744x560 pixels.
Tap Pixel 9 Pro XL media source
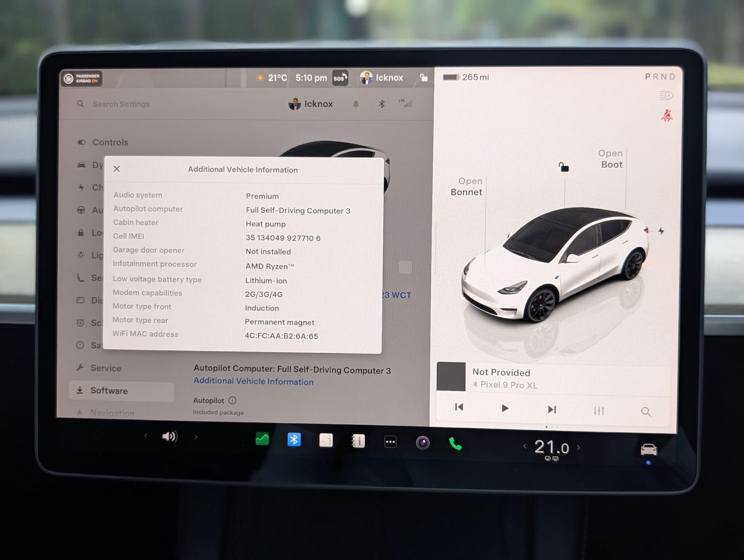click(505, 385)
